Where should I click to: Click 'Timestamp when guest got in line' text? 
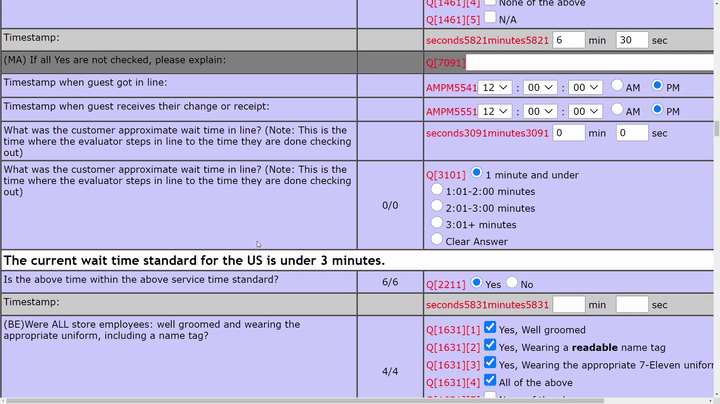[85, 83]
